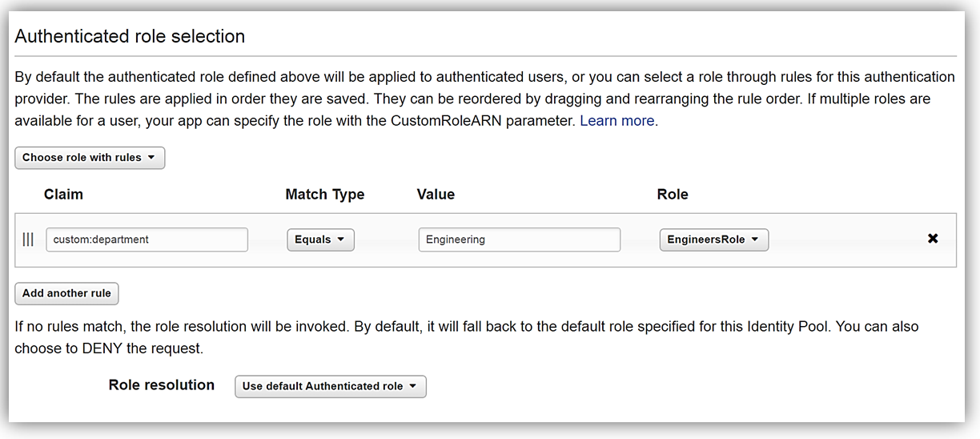
Task: Click into the Engineering value field
Action: (520, 240)
